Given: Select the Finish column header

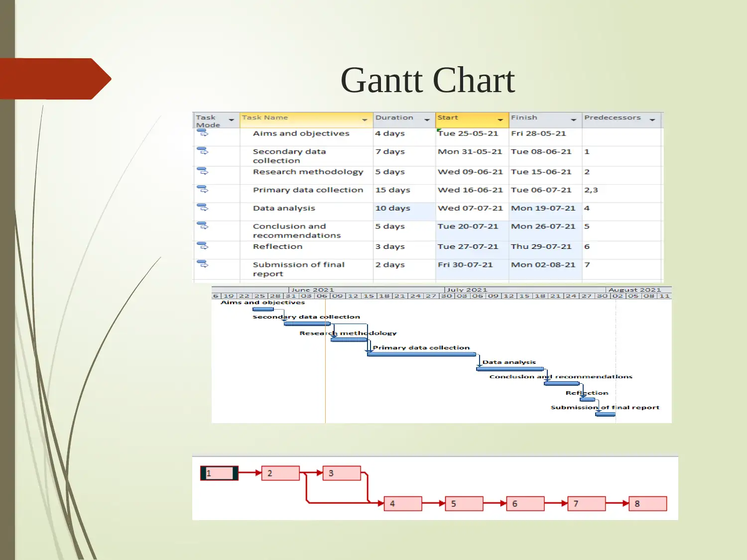Looking at the screenshot, I should click(545, 120).
